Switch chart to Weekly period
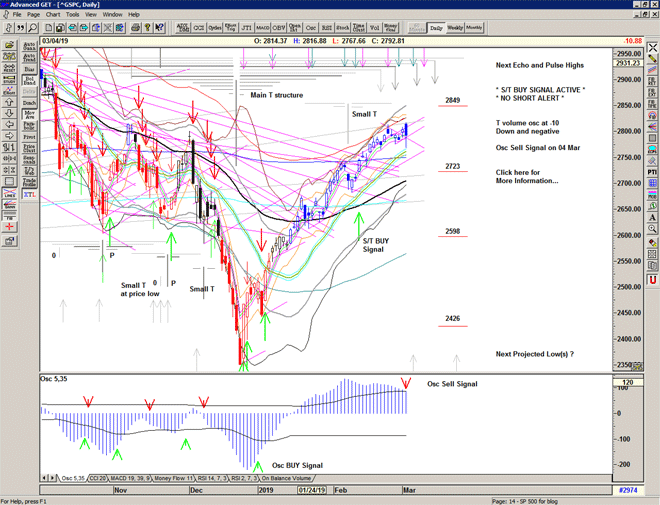 (x=455, y=28)
